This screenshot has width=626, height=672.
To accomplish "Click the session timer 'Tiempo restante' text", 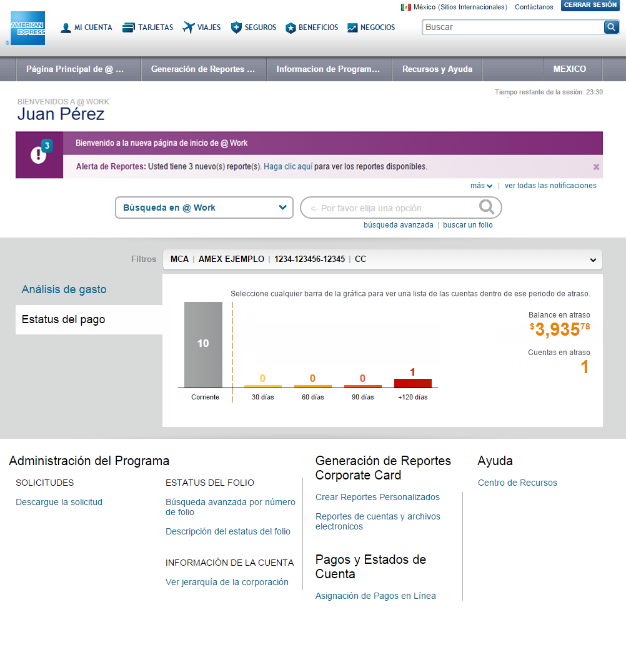I will [549, 92].
